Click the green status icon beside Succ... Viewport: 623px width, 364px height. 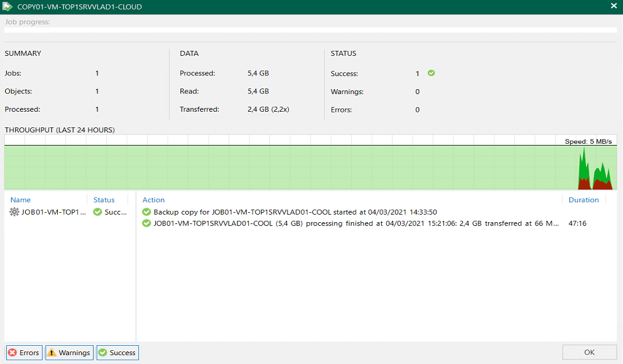(x=97, y=212)
